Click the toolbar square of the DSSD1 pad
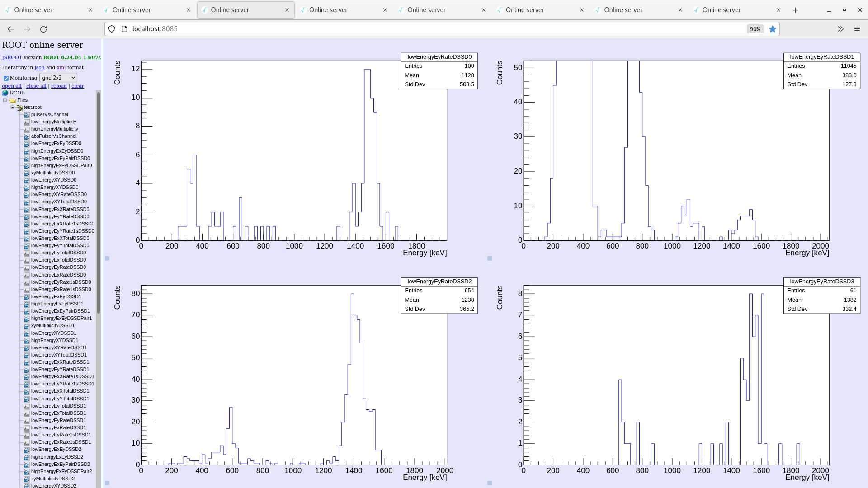Image resolution: width=868 pixels, height=488 pixels. [490, 258]
